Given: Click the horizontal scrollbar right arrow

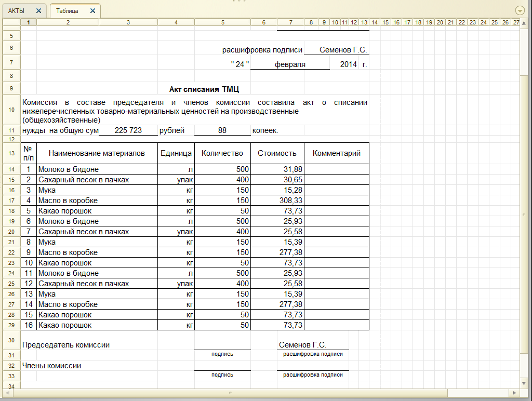Looking at the screenshot, I should [x=514, y=393].
